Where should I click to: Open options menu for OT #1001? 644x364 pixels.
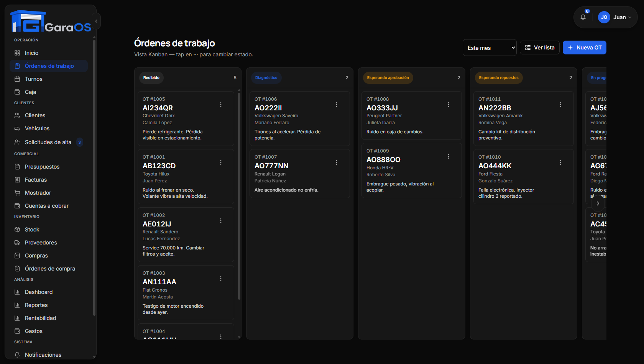click(221, 162)
